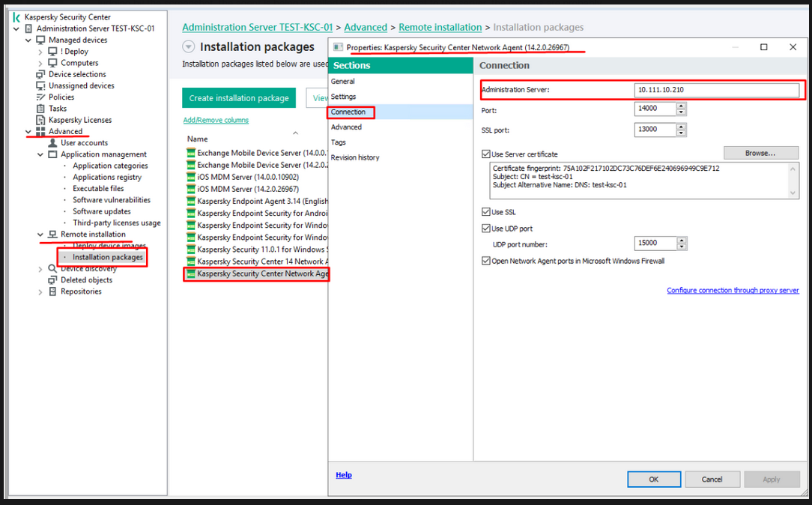The height and width of the screenshot is (505, 812).
Task: Click the Computers group icon
Action: point(53,63)
